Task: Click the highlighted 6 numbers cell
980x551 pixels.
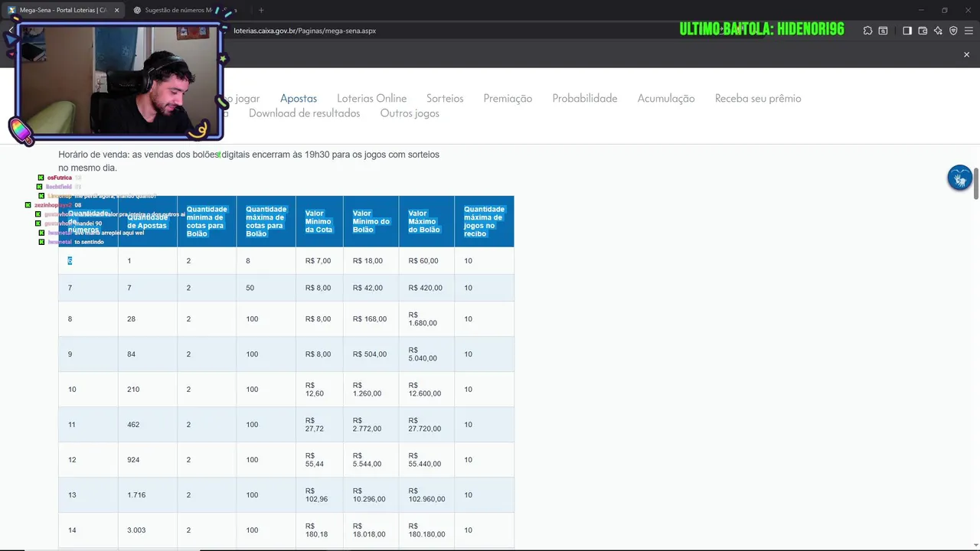Action: pos(88,261)
